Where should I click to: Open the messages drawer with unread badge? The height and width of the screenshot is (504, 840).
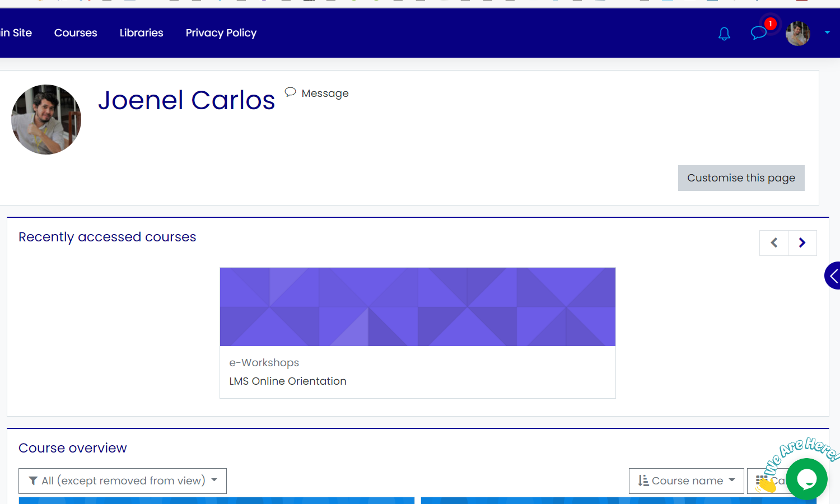[x=759, y=34]
